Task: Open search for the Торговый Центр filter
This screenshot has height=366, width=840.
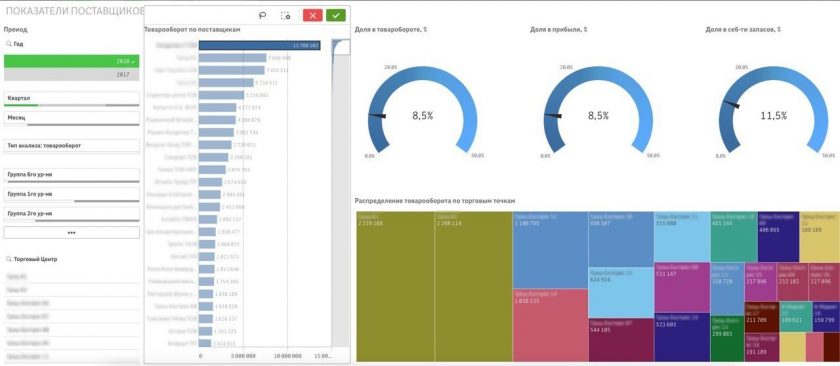Action: [x=9, y=259]
